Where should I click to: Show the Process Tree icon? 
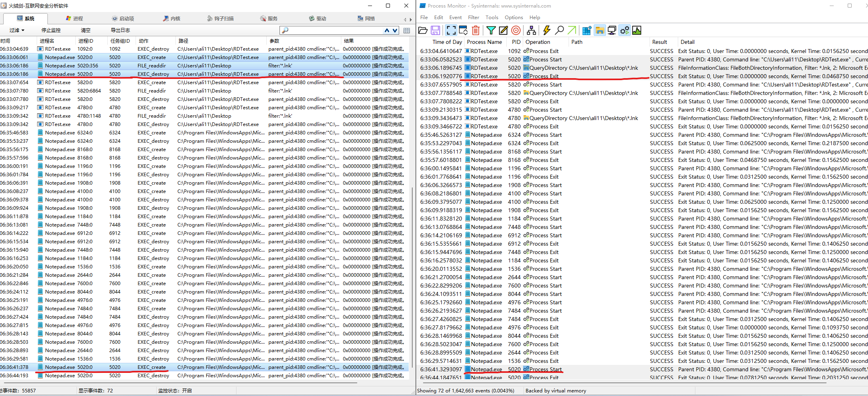pyautogui.click(x=531, y=30)
